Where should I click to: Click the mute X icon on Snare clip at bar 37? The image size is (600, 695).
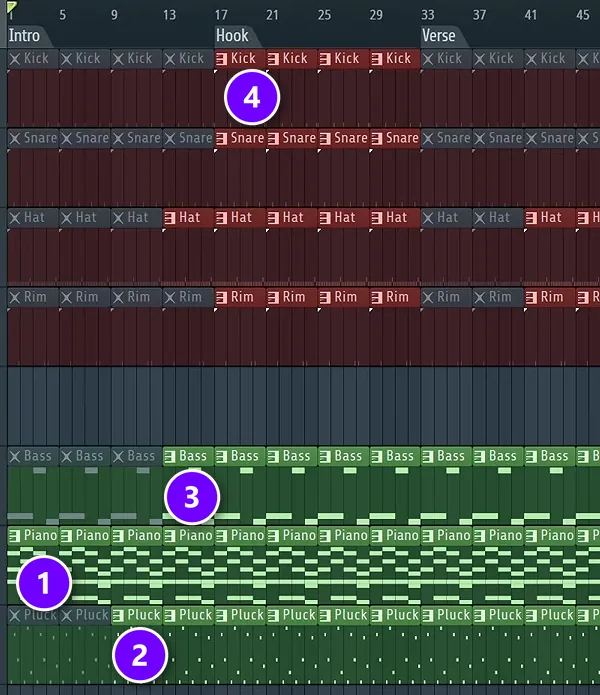coord(479,138)
